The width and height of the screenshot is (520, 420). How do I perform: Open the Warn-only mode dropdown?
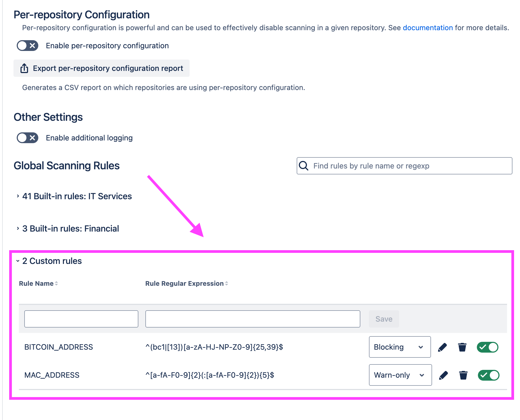[x=400, y=375]
